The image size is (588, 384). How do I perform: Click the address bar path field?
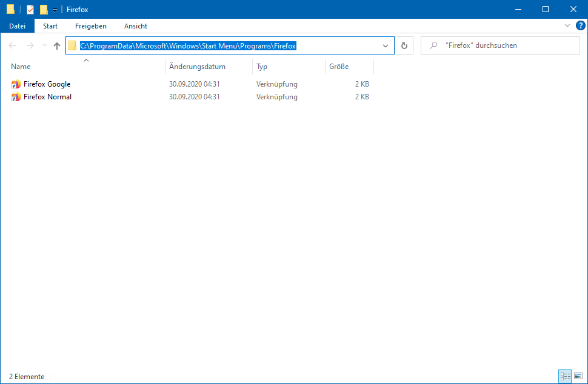pos(230,45)
